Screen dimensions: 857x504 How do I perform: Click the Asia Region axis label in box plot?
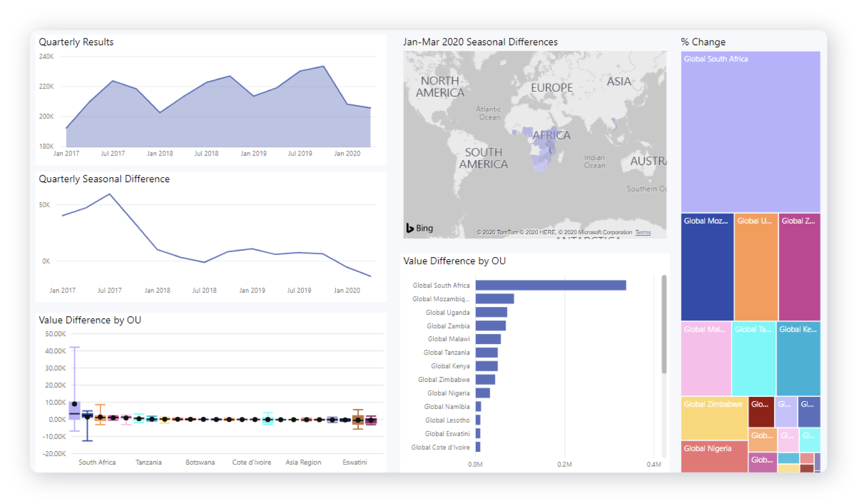[303, 462]
